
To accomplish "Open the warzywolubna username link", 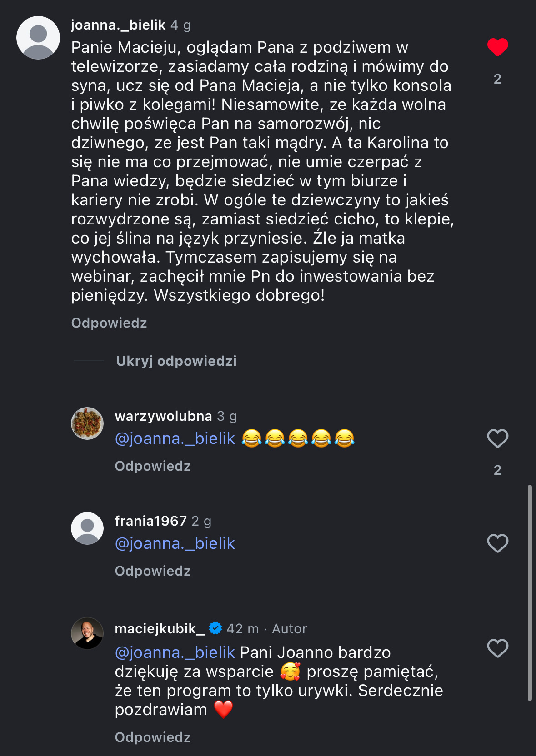I will point(163,416).
